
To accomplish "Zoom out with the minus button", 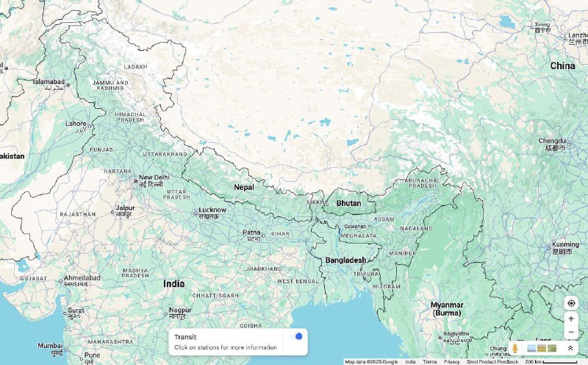I will click(571, 332).
